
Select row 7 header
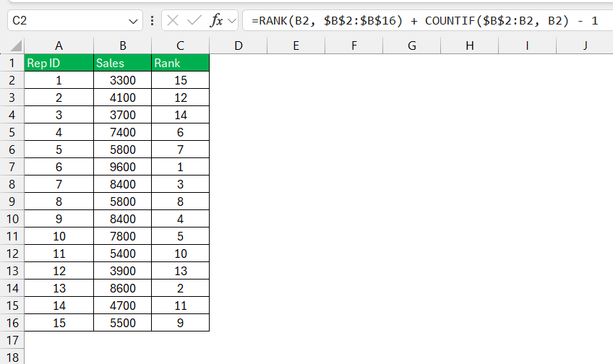click(x=12, y=167)
